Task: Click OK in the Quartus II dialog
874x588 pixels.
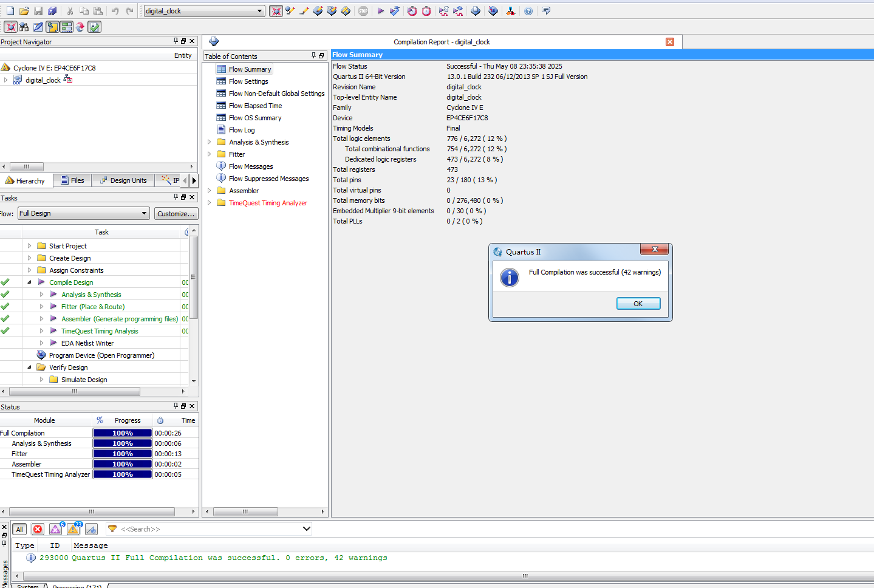Action: [x=638, y=304]
